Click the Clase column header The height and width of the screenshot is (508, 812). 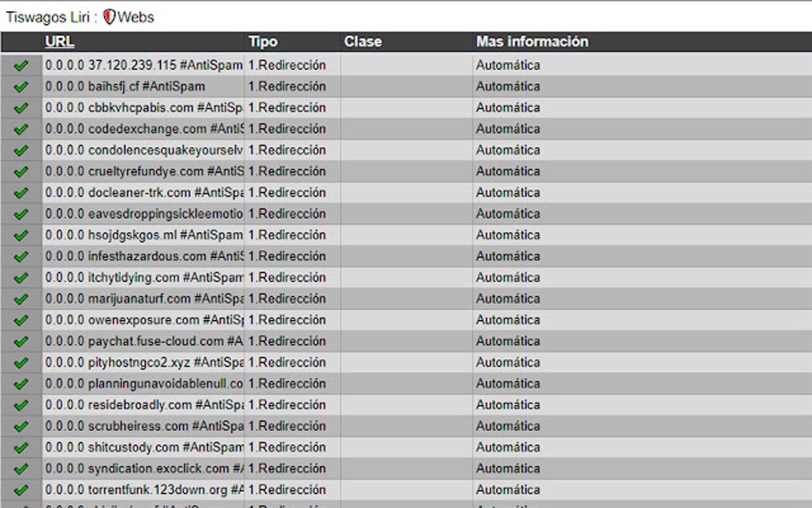(x=363, y=41)
